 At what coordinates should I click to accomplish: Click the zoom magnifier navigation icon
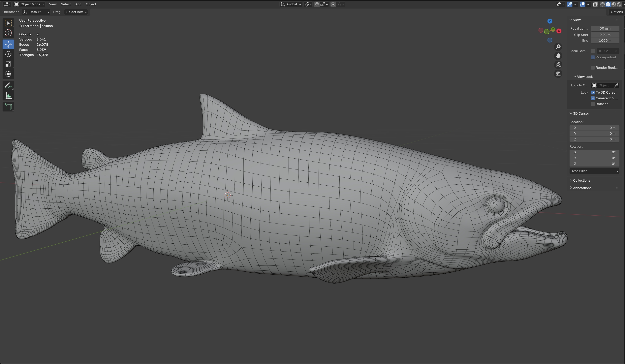558,47
